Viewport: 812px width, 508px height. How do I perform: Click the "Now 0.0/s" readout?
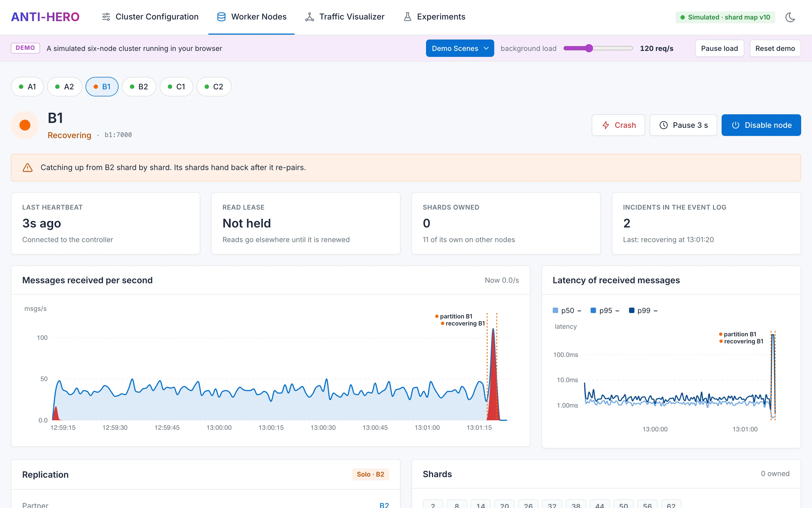click(x=502, y=280)
